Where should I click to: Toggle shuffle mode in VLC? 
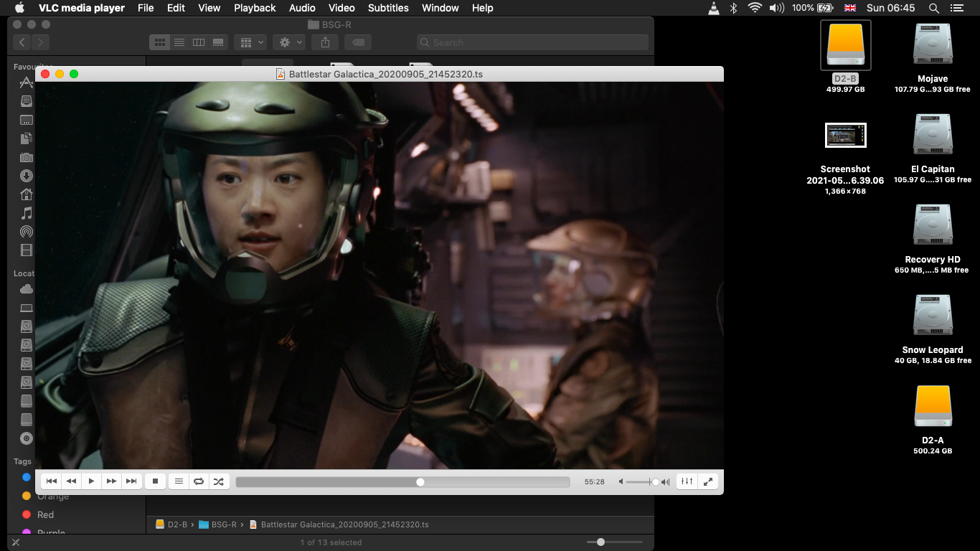(219, 481)
